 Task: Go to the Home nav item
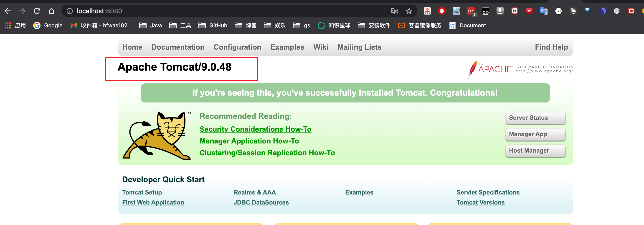pos(132,47)
